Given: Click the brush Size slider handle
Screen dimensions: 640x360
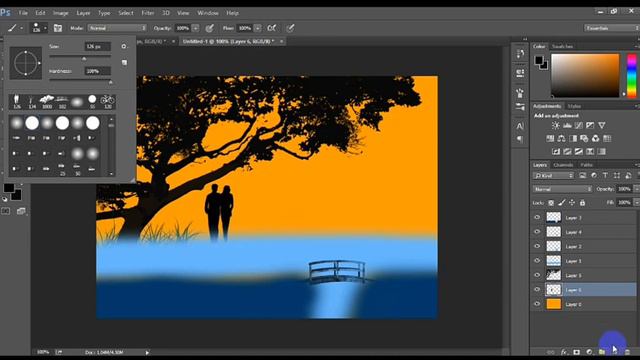Looking at the screenshot, I should [x=84, y=59].
